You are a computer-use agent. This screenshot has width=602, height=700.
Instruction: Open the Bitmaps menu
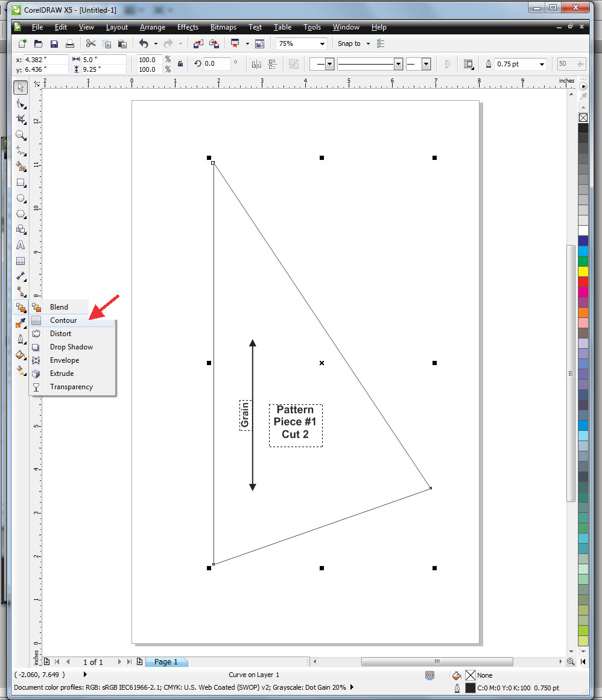tap(223, 27)
